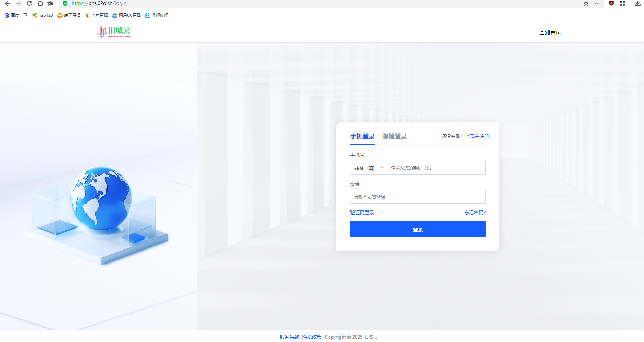The image size is (644, 342).
Task: Open 斗鱼直播 bookmark
Action: (x=96, y=15)
